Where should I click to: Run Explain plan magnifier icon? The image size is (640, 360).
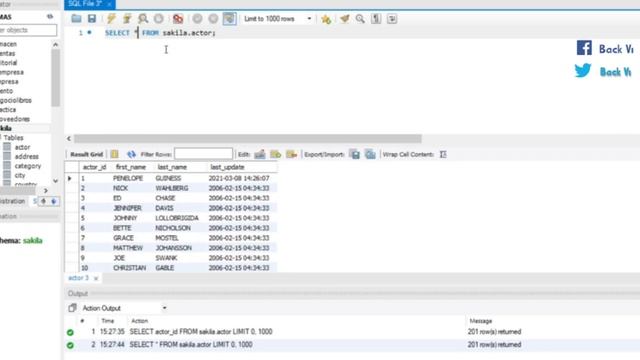click(x=143, y=18)
